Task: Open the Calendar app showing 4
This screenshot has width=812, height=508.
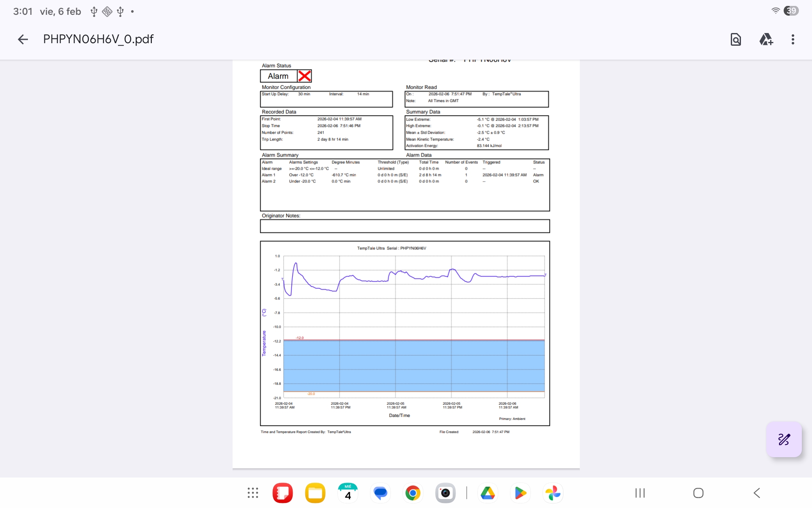Action: point(348,493)
